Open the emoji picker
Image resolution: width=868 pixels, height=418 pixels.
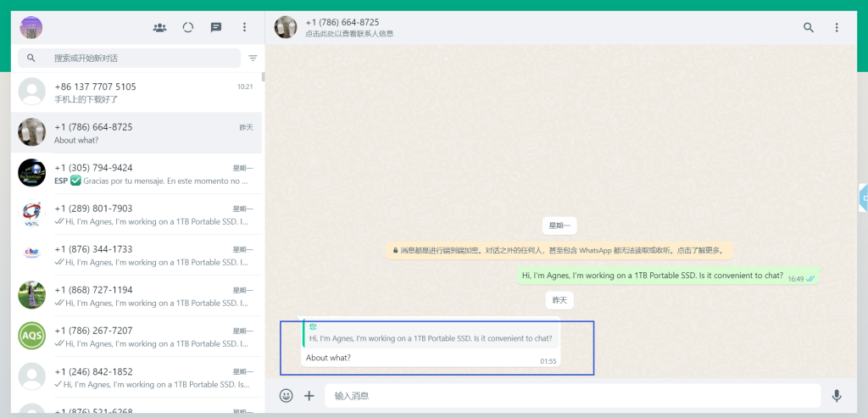click(x=287, y=395)
